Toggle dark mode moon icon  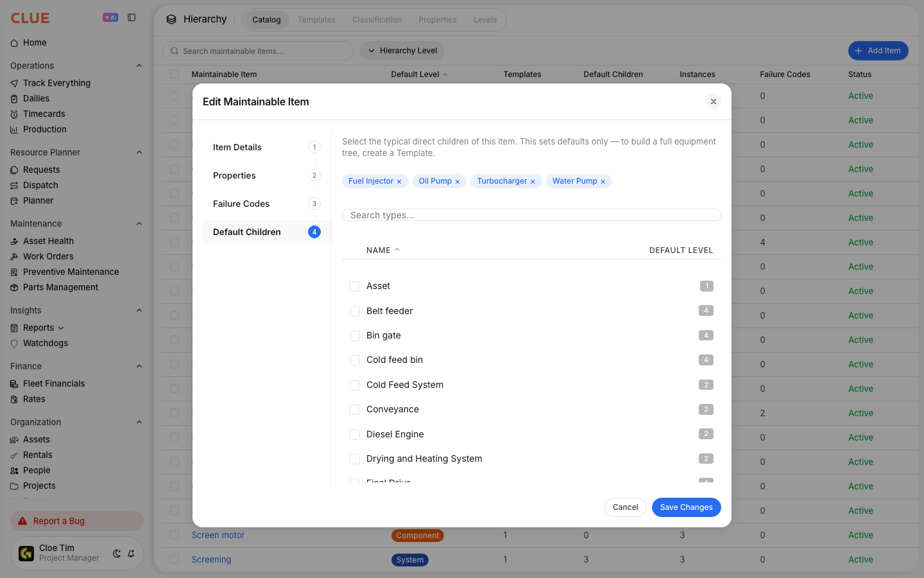pos(117,554)
